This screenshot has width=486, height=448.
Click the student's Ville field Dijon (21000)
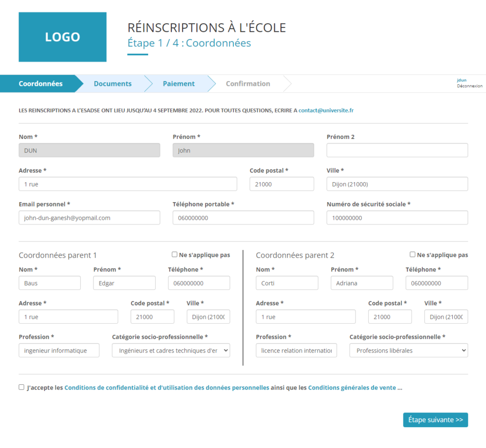click(397, 184)
